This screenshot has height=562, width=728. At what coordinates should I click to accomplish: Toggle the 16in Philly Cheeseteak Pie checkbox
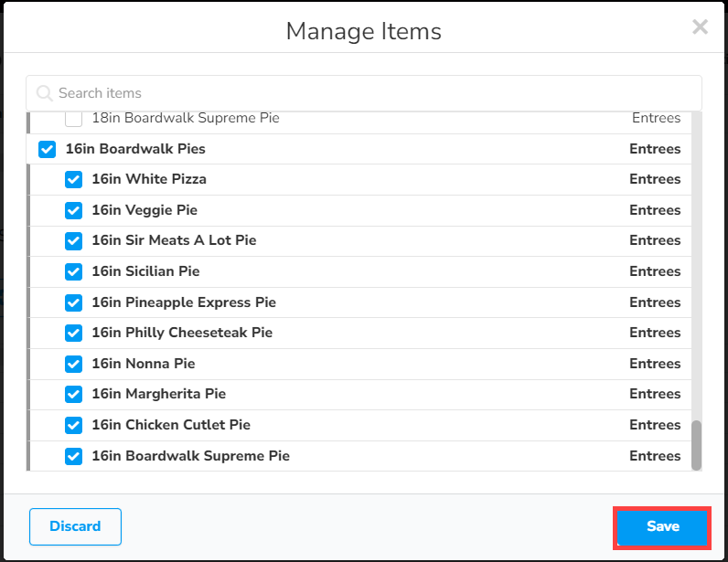click(x=74, y=333)
